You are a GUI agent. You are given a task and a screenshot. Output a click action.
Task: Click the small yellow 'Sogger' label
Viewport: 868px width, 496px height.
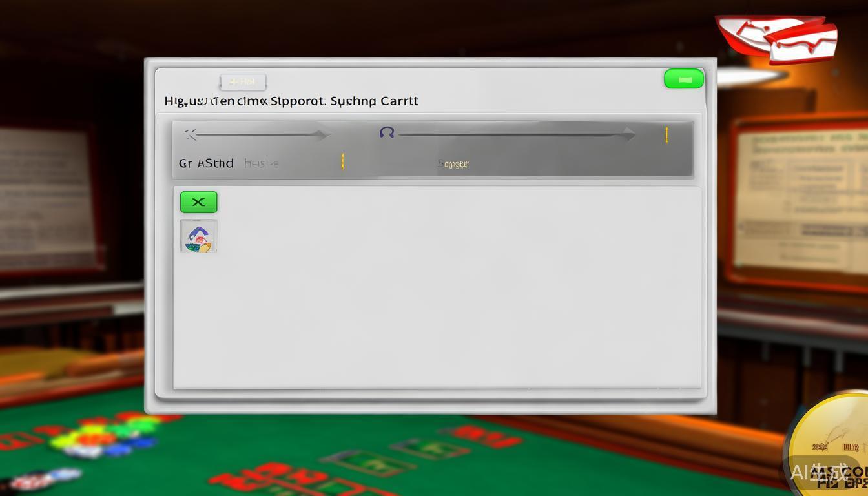[453, 164]
